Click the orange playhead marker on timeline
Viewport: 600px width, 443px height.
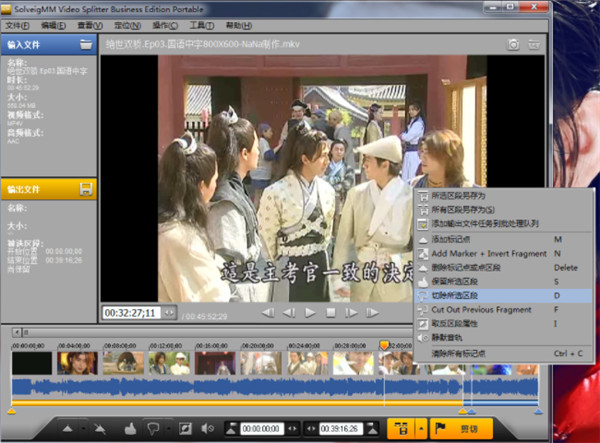(x=384, y=343)
